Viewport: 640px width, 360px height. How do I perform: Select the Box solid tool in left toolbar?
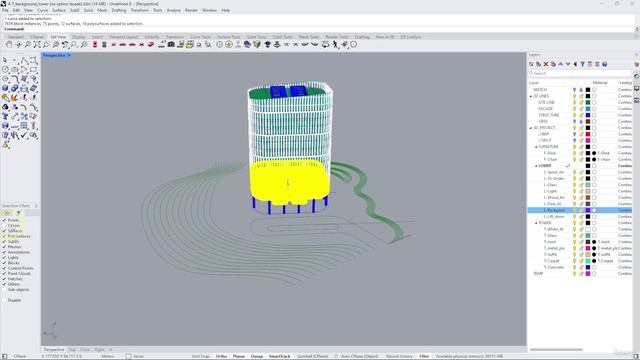click(x=5, y=88)
